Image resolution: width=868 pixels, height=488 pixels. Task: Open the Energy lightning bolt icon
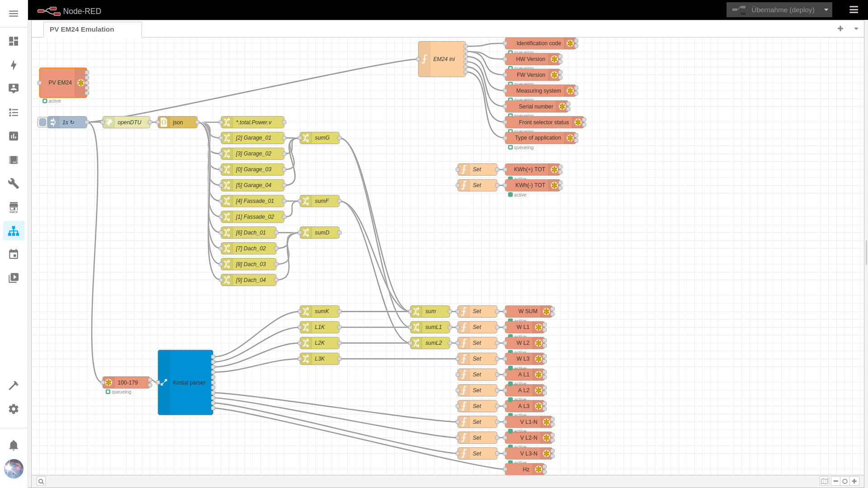point(14,65)
